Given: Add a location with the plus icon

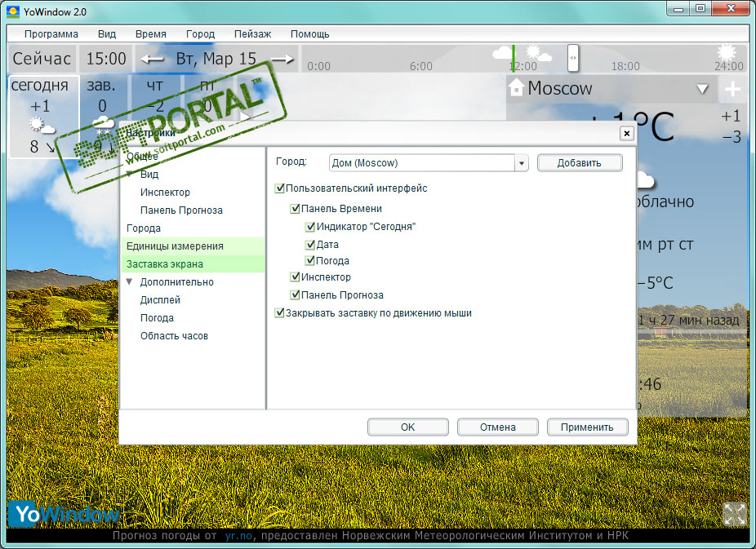Looking at the screenshot, I should click(x=732, y=89).
